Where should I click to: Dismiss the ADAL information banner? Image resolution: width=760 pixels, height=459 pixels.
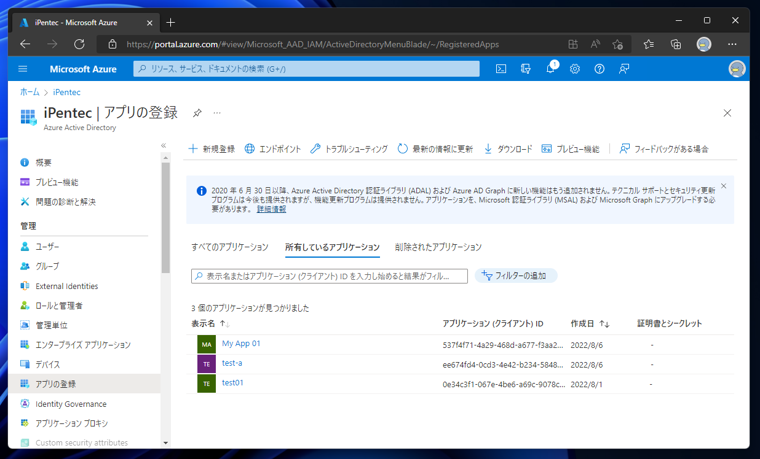point(724,186)
